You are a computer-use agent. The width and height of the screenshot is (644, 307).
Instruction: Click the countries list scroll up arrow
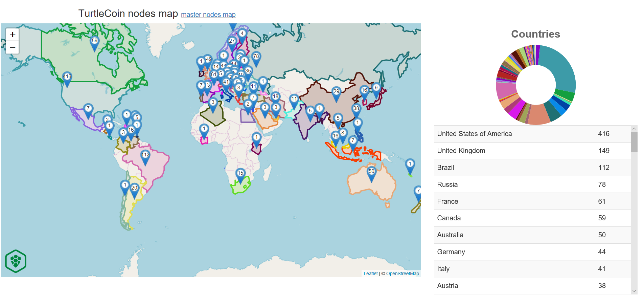(634, 129)
